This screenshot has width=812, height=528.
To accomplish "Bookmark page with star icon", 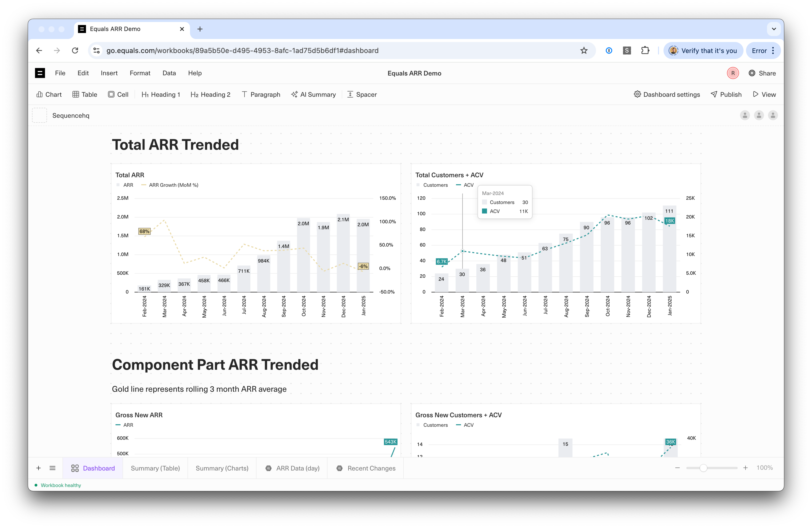I will (584, 50).
